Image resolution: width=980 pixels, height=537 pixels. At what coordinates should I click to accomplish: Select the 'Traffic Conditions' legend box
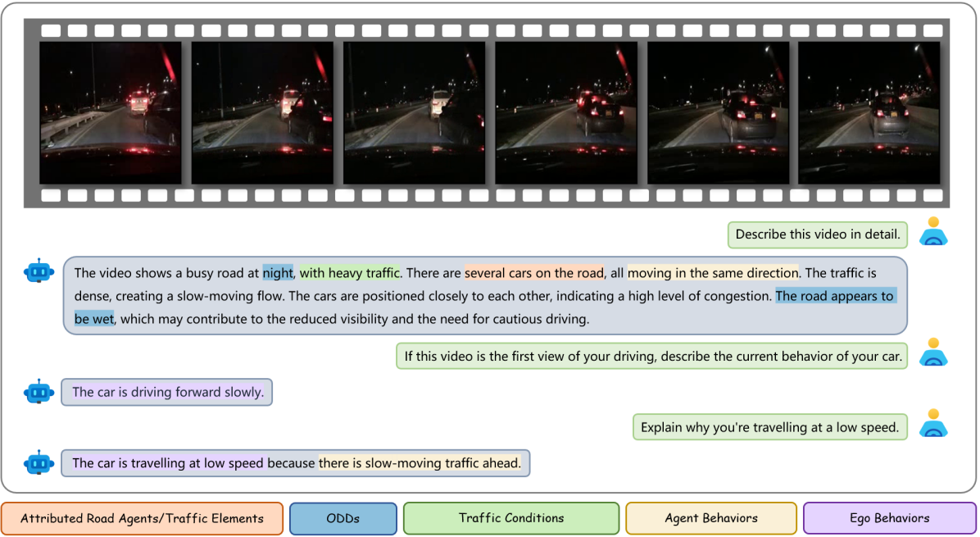[x=511, y=518]
